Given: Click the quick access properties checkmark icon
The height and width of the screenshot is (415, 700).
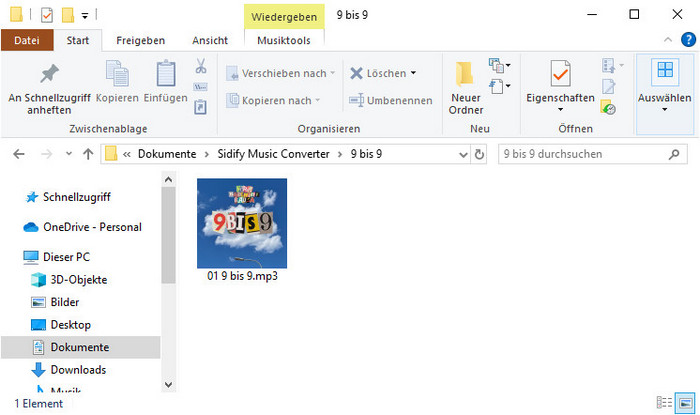Looking at the screenshot, I should (47, 15).
